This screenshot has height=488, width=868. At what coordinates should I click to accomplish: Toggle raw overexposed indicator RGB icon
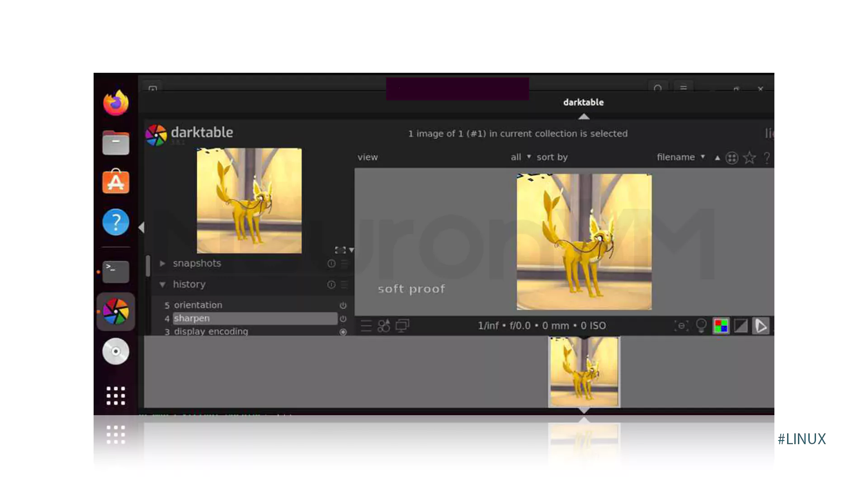pyautogui.click(x=721, y=326)
